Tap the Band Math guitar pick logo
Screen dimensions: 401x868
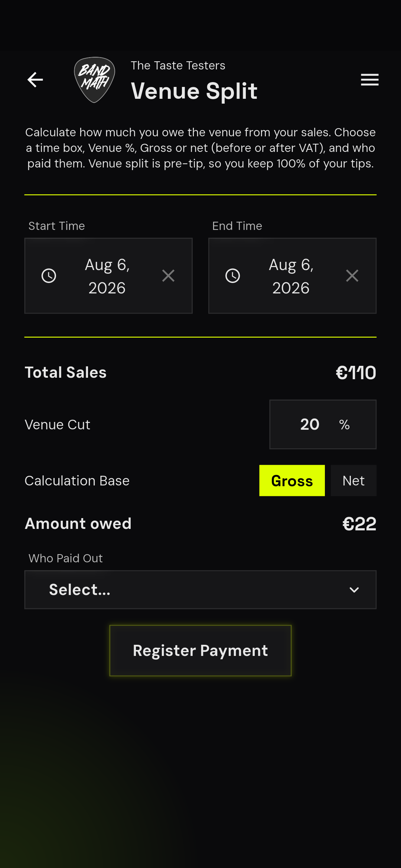pos(95,80)
